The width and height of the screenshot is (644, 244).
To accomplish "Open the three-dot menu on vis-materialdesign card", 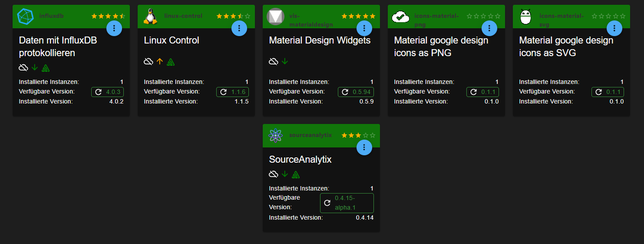I will (364, 29).
